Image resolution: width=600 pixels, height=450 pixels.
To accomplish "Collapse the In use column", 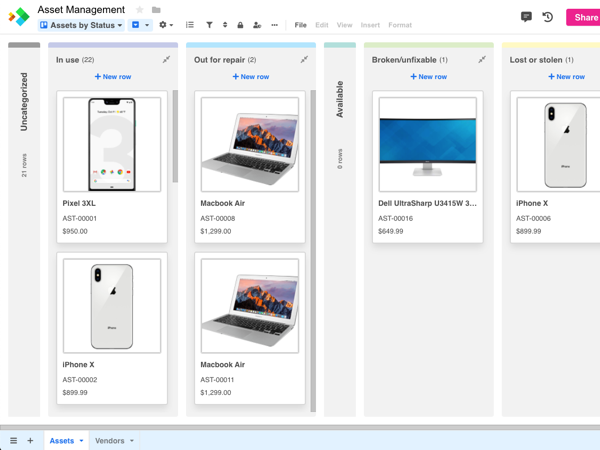I will [166, 60].
